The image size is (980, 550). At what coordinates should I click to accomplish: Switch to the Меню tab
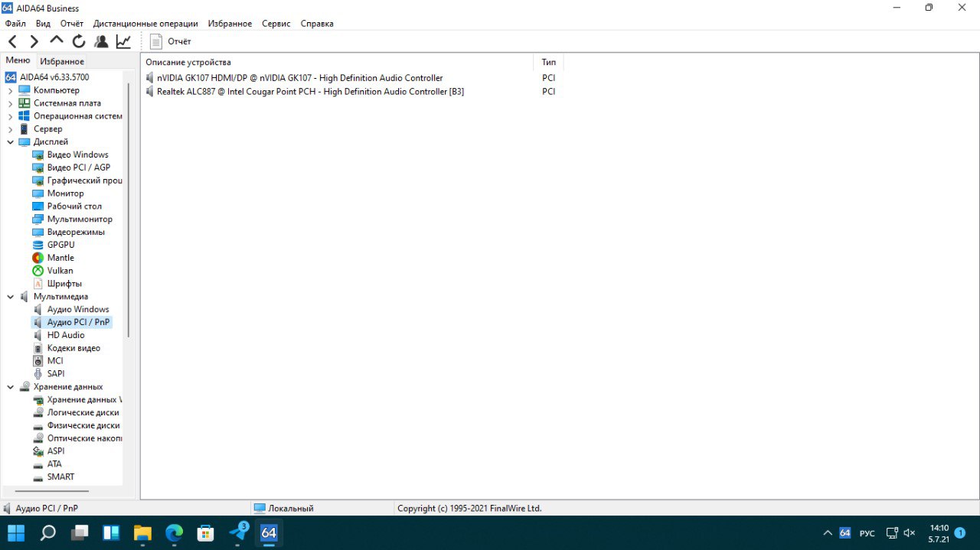click(18, 60)
